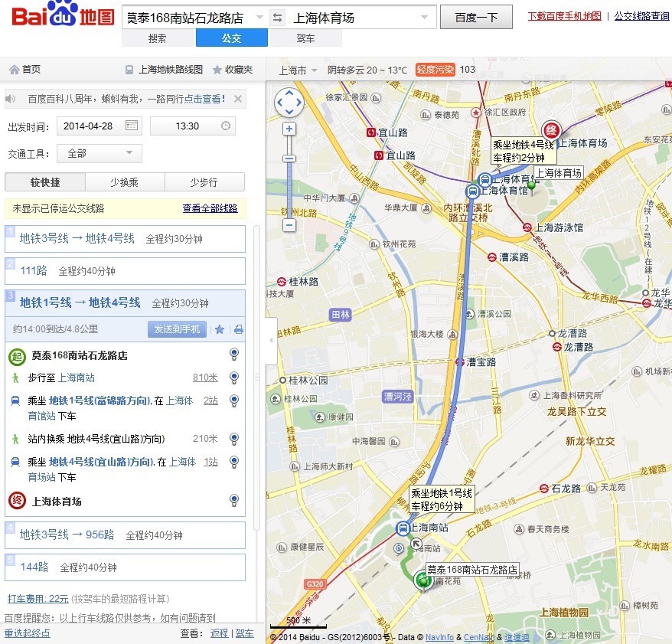Screen dimensions: 672x644
Task: Click the star icon to favorite route
Action: [x=220, y=329]
